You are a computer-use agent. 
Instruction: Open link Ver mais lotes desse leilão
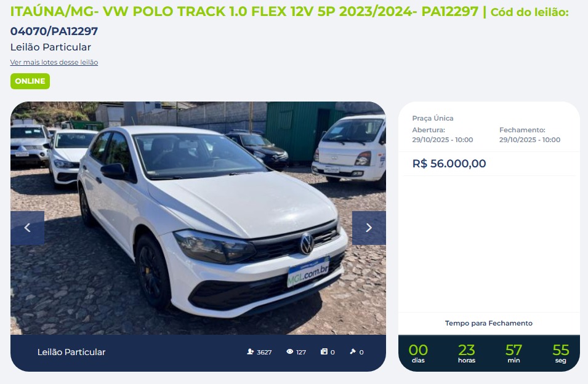(x=54, y=62)
